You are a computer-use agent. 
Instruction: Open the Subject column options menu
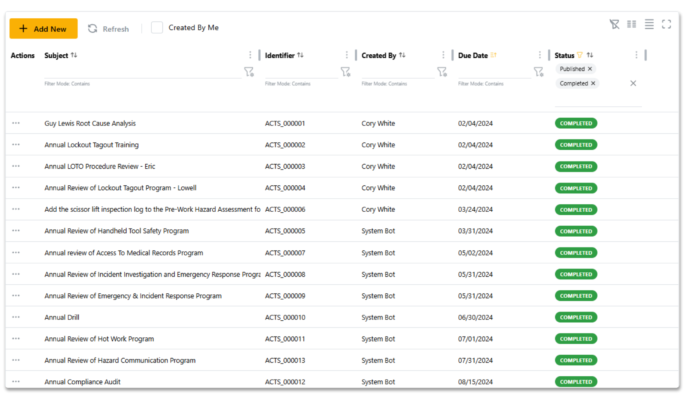(x=250, y=55)
